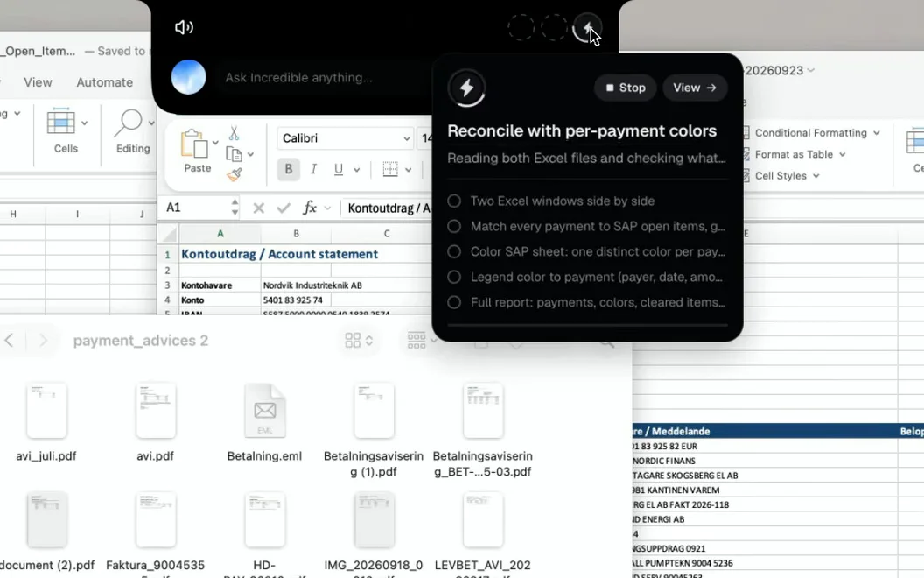The image size is (924, 578).
Task: Select Betalningsavisering_BET-...5-03.pdf file
Action: (x=483, y=411)
